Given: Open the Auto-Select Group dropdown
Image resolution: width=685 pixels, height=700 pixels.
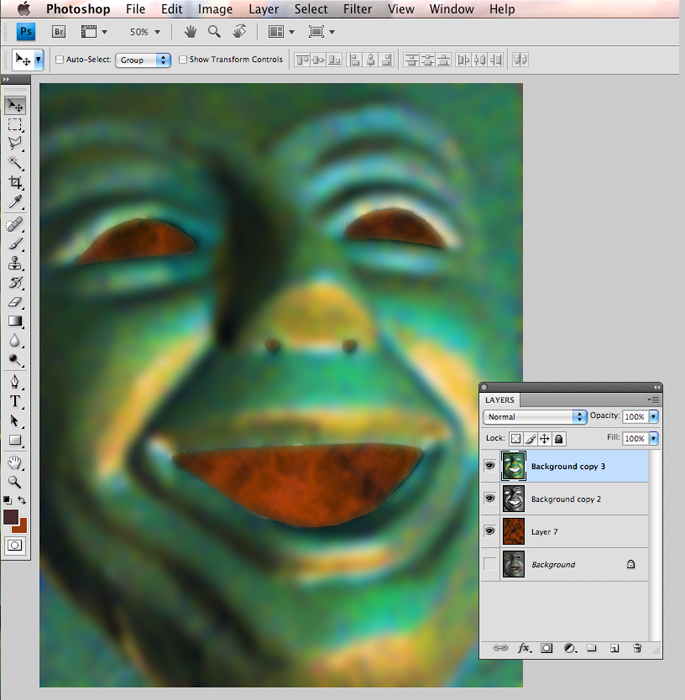Looking at the screenshot, I should (143, 60).
